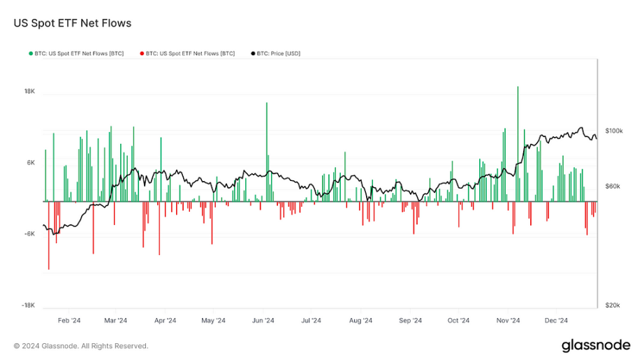Click the "Feb '24" x-axis label

69,321
